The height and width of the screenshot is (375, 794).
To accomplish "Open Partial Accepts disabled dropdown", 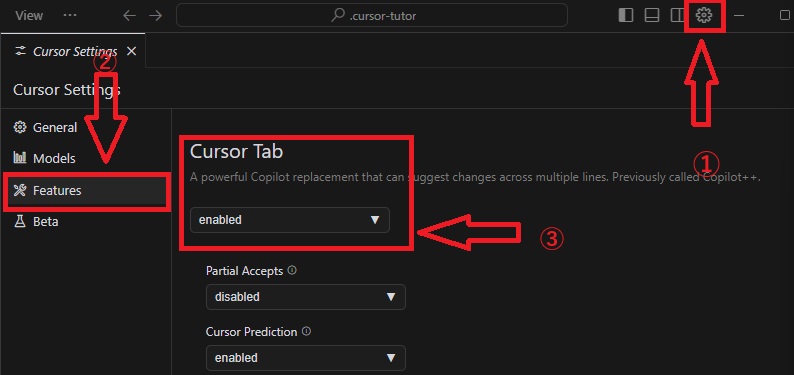I will (x=305, y=297).
